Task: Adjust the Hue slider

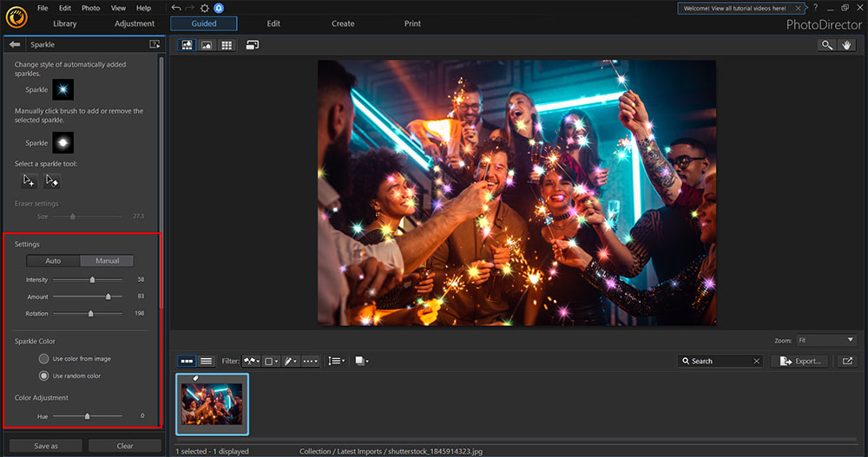Action: [88, 416]
